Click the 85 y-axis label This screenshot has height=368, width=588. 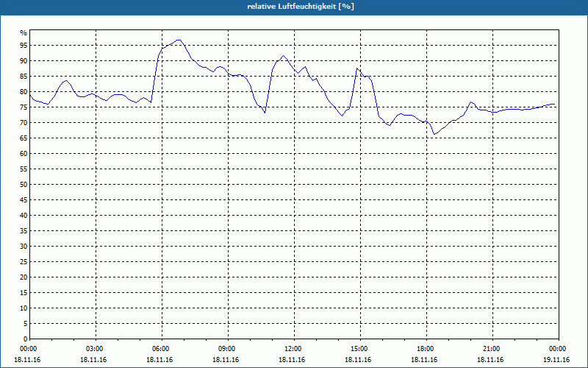click(x=24, y=77)
